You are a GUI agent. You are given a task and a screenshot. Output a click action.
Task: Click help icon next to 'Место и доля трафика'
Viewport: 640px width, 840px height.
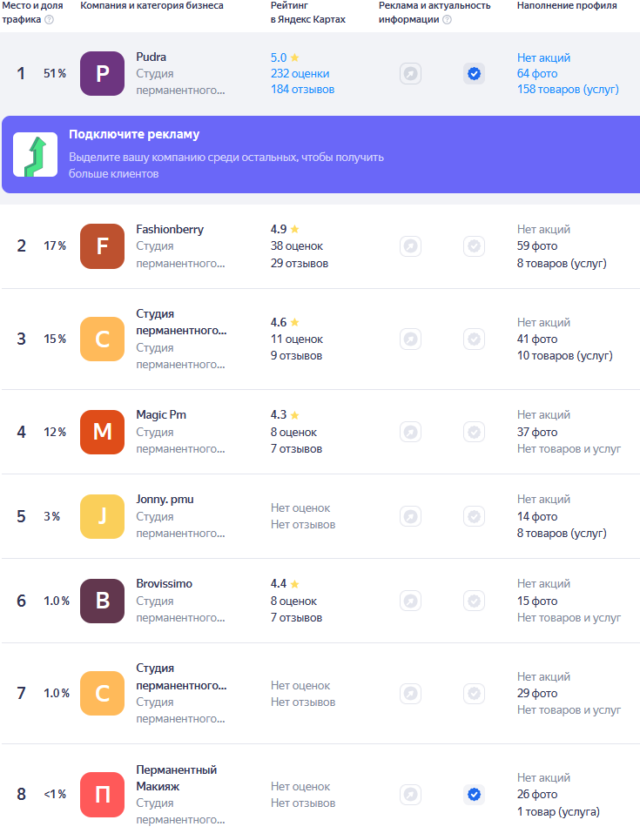pos(50,20)
